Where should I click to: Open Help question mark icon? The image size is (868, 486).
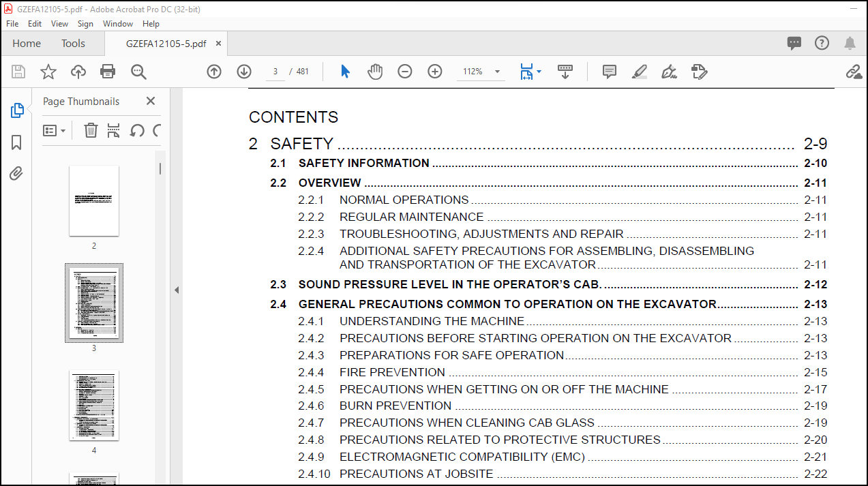point(822,43)
